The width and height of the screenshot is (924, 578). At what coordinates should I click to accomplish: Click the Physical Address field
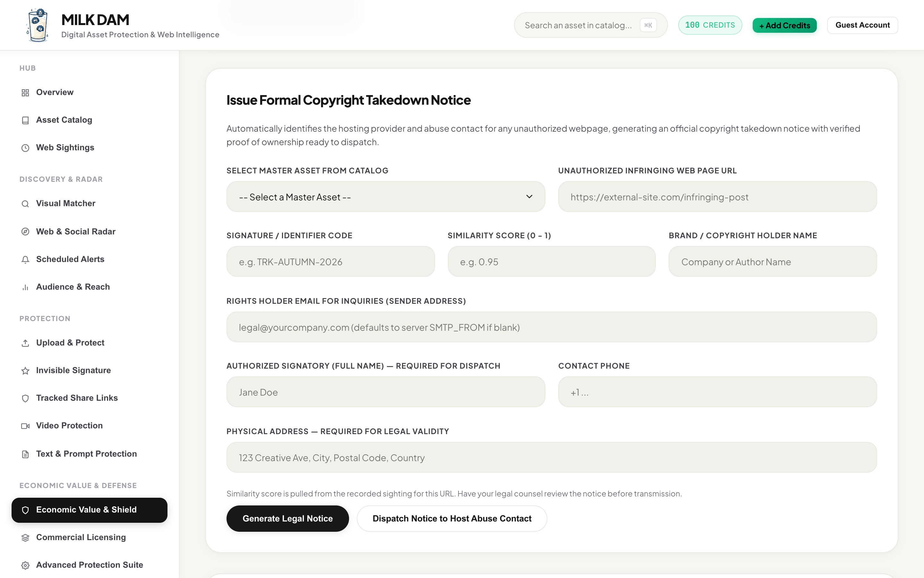pos(552,457)
